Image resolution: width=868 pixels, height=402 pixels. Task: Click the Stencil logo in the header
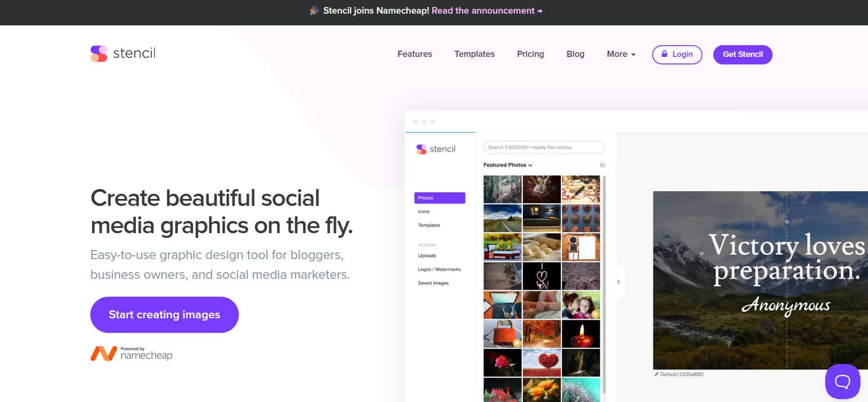(123, 54)
